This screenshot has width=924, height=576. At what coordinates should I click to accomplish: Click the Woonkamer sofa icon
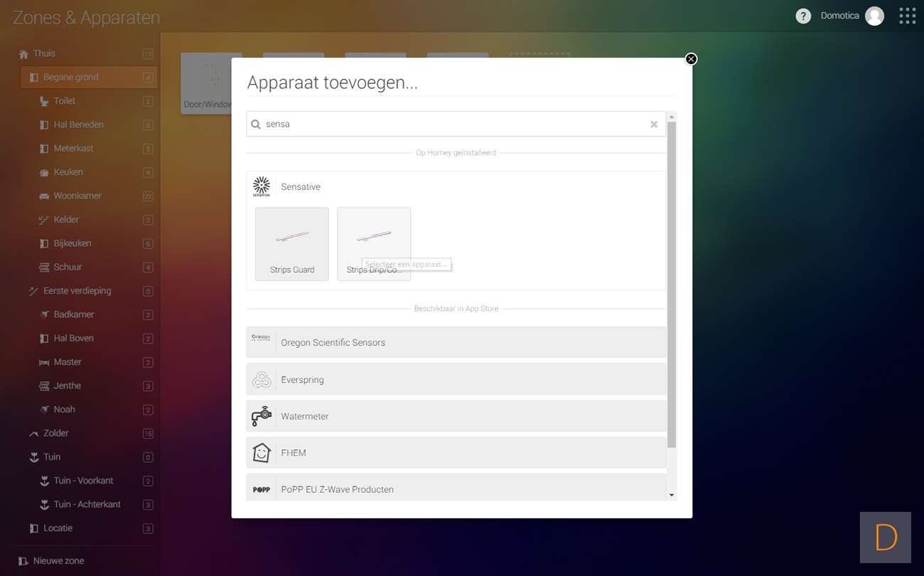[44, 196]
